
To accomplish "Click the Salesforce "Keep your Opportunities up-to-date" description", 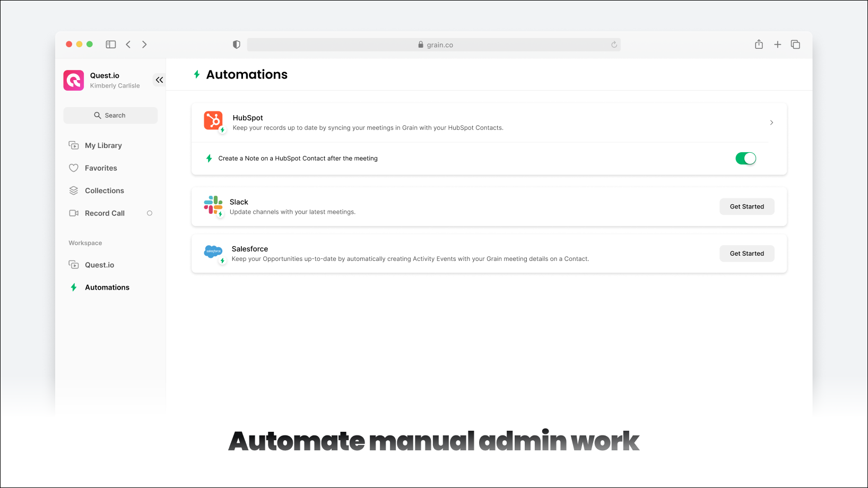I will coord(410,259).
